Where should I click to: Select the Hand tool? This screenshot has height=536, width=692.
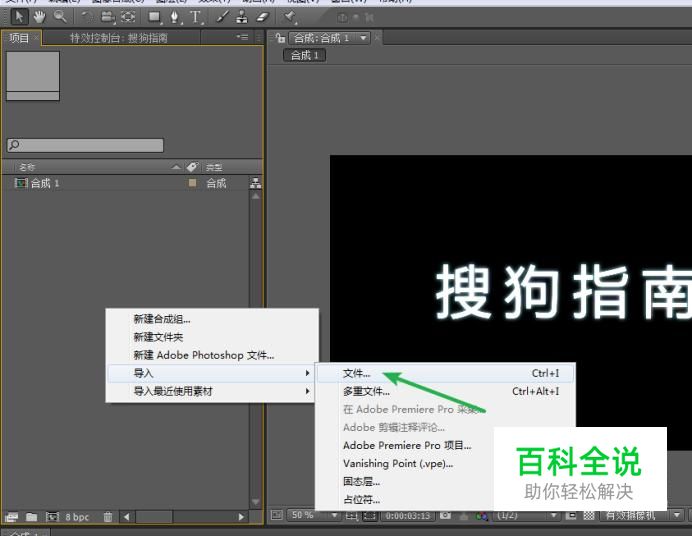(x=39, y=17)
